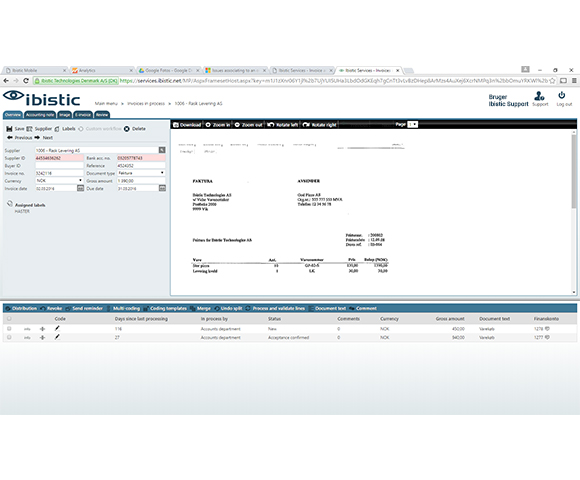Click the Log out power icon
580x480 pixels.
562,95
